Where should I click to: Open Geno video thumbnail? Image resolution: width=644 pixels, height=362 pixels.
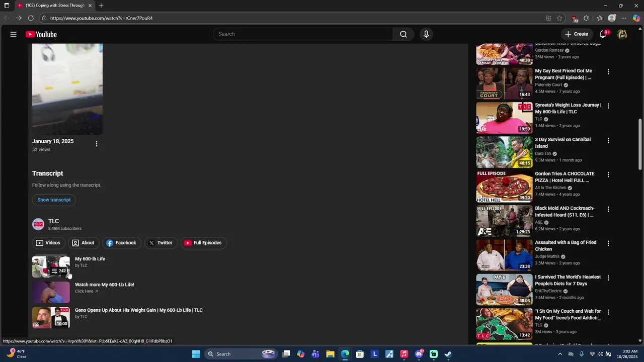(x=51, y=318)
